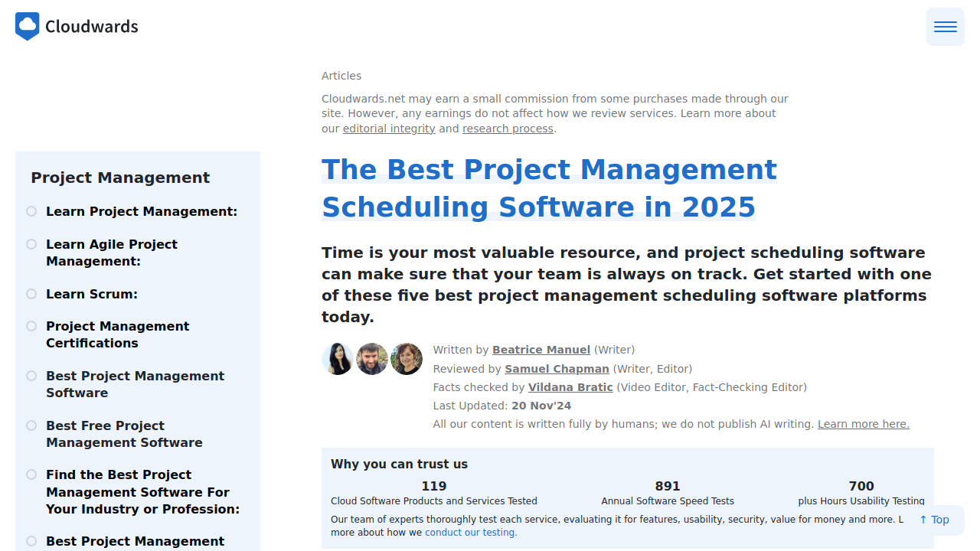Click the bullet beside Project Management Certifications
This screenshot has height=551, width=980.
pos(31,326)
